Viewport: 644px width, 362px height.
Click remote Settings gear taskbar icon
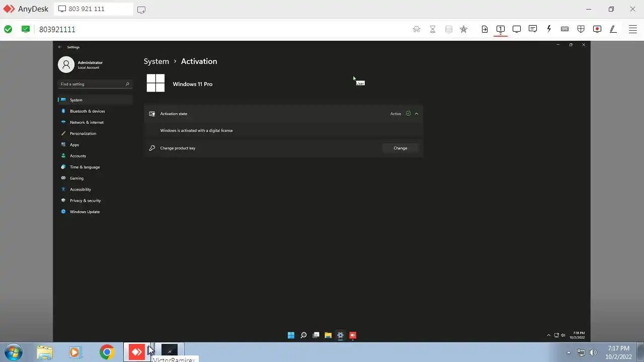340,335
